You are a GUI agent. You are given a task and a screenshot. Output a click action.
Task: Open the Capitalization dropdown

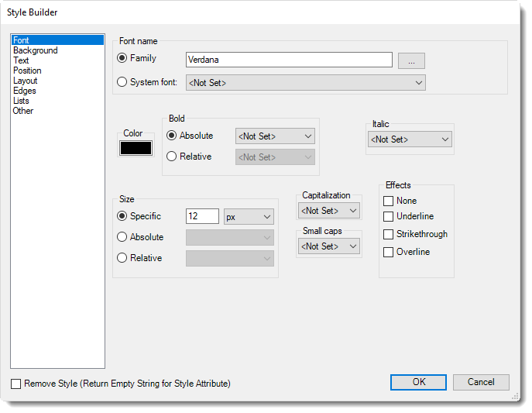tap(329, 211)
